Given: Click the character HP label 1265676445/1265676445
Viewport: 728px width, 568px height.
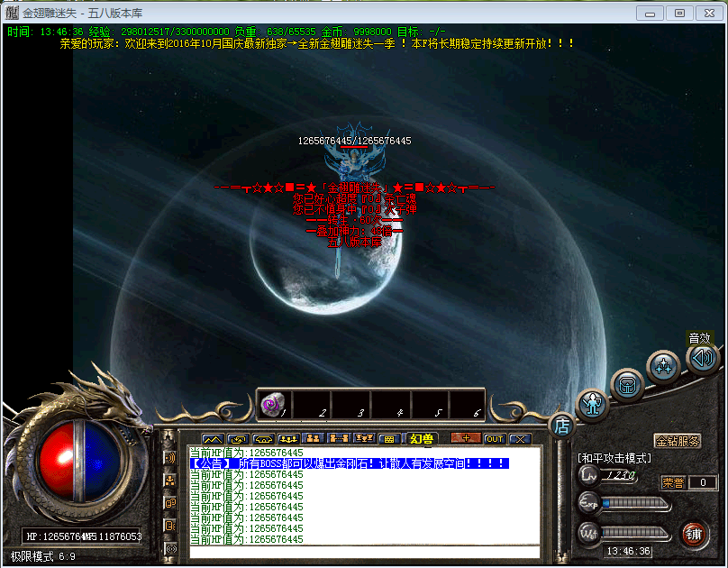Looking at the screenshot, I should (x=354, y=141).
